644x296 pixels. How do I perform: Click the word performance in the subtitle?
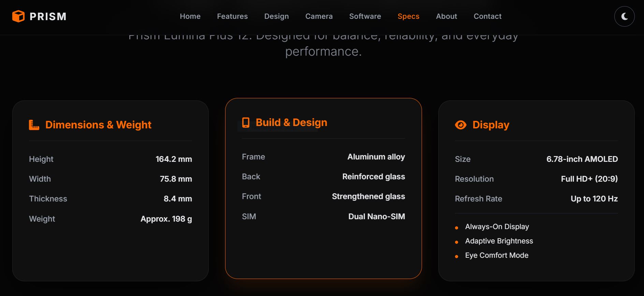(x=323, y=52)
